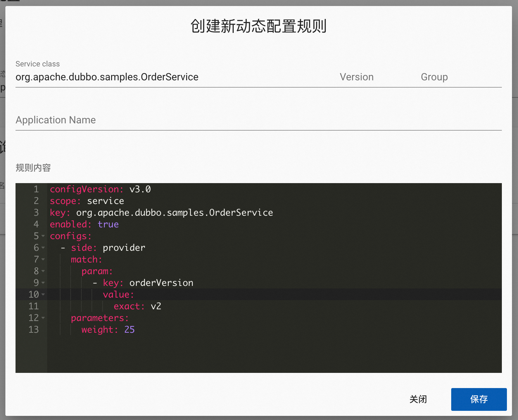Save the new dynamic configuration rule

point(479,399)
